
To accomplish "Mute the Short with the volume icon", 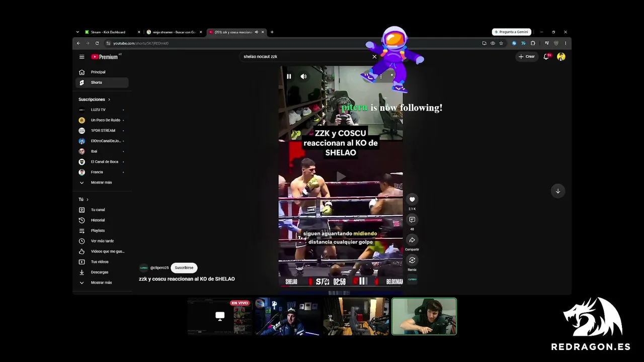I will pos(303,76).
